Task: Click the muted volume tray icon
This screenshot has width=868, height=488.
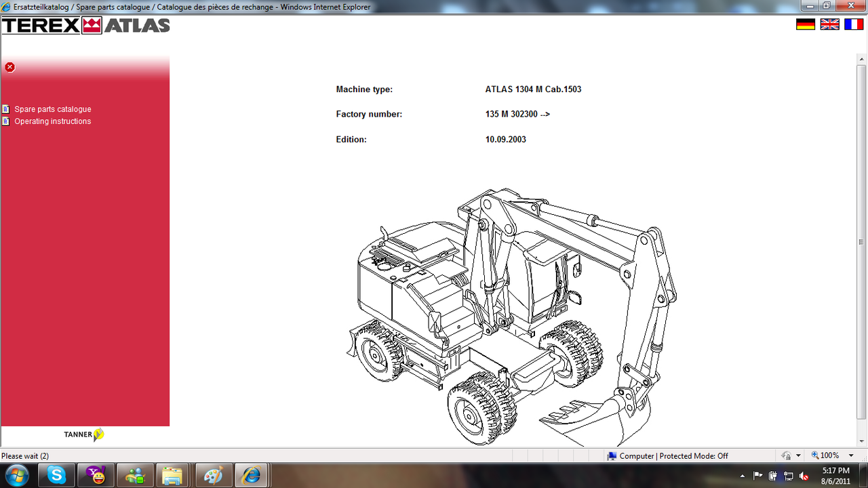Action: 804,476
